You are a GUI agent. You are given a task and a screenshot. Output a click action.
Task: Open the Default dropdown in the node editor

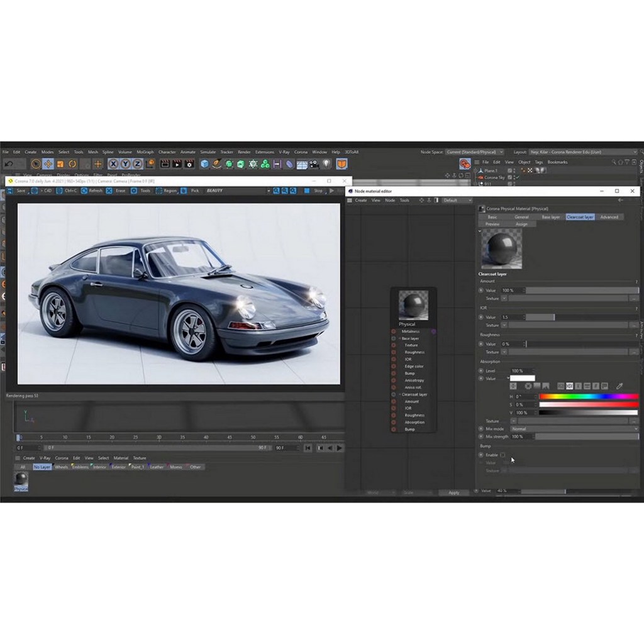[456, 200]
